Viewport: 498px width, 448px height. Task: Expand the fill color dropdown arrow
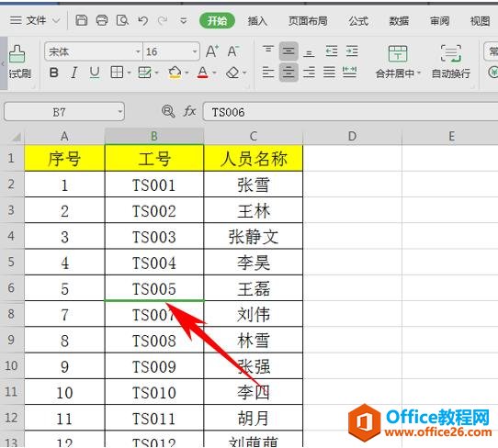click(187, 73)
